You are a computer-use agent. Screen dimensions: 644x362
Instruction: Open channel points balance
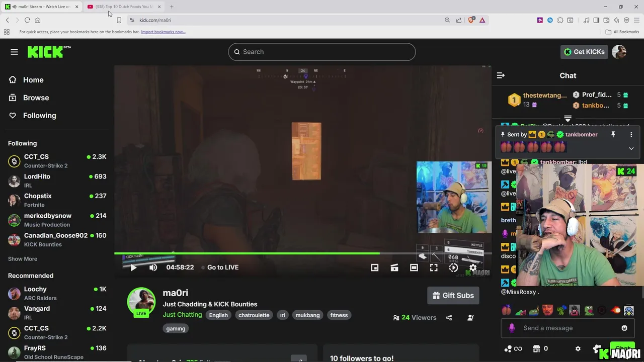pos(513,348)
